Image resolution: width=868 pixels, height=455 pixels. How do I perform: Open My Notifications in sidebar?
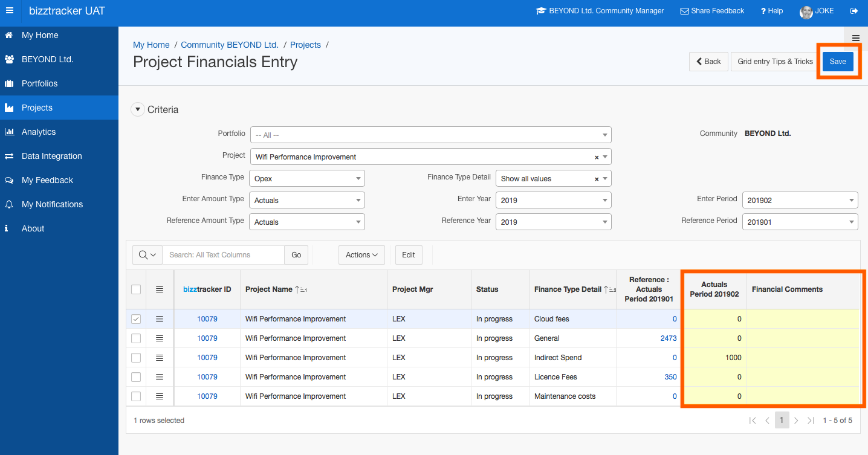[59, 204]
